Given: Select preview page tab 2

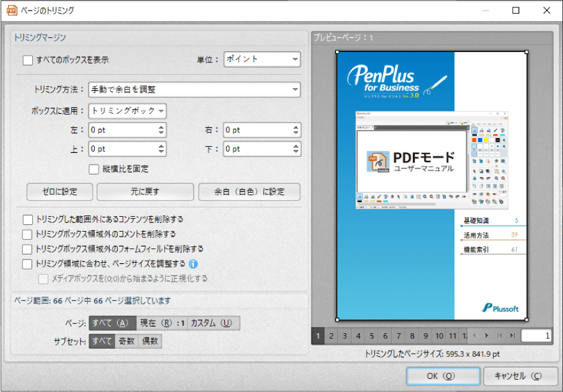Looking at the screenshot, I should tap(331, 336).
